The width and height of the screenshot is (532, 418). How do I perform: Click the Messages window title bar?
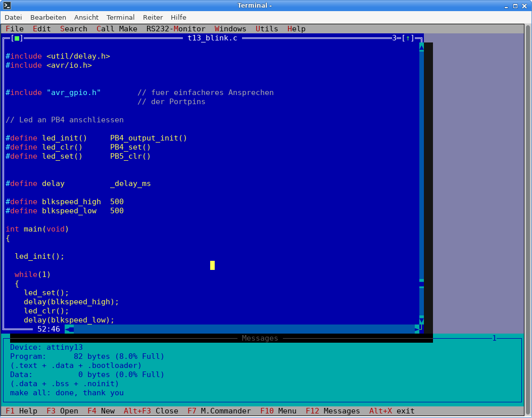coord(260,338)
